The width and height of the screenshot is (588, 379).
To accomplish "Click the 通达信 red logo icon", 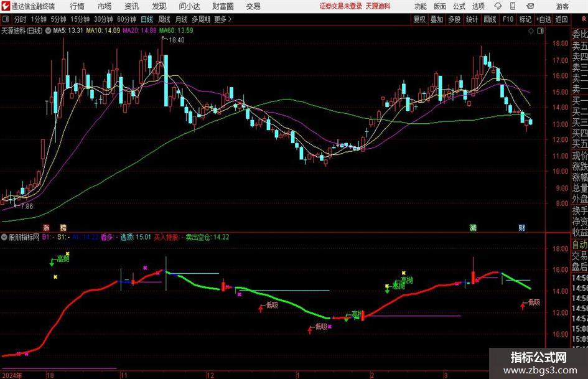I will pyautogui.click(x=5, y=6).
